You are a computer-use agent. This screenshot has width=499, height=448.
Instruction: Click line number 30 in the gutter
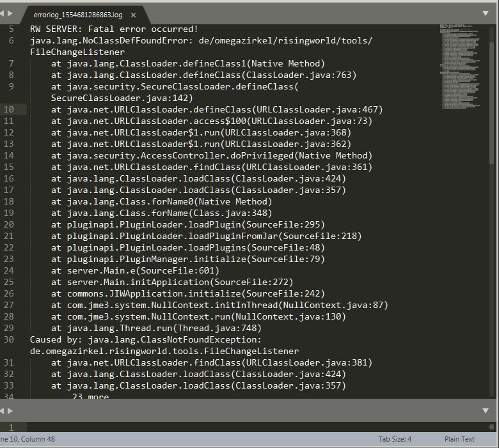point(9,339)
